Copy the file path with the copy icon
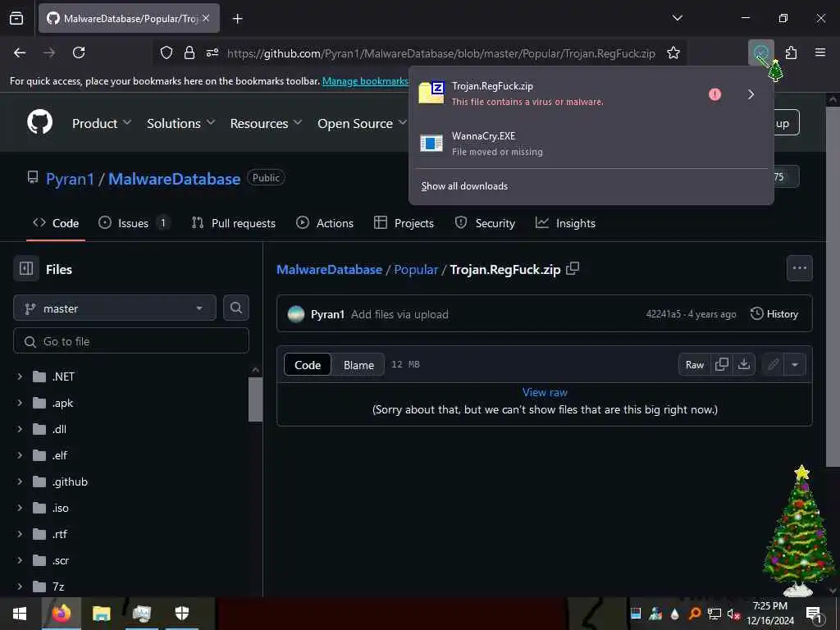This screenshot has height=630, width=840. [573, 268]
